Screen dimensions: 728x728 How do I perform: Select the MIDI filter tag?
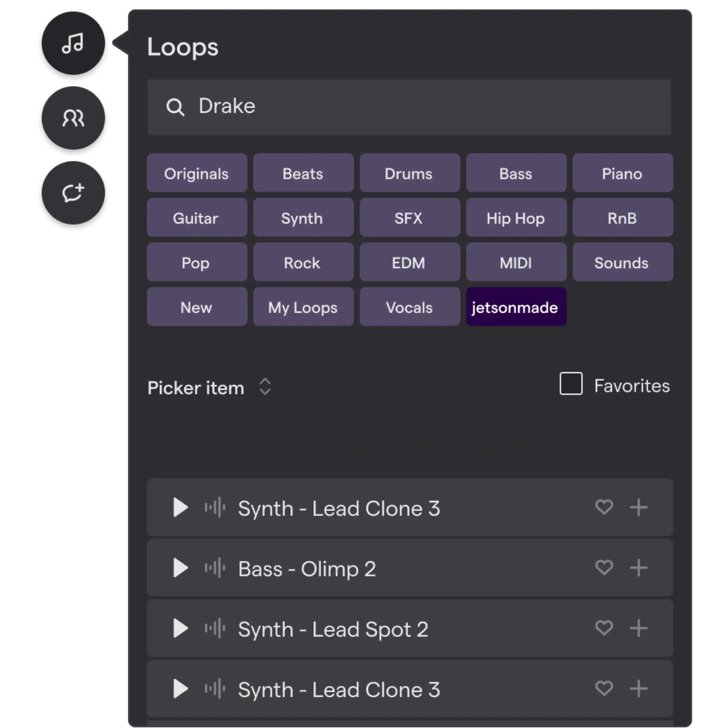click(516, 262)
